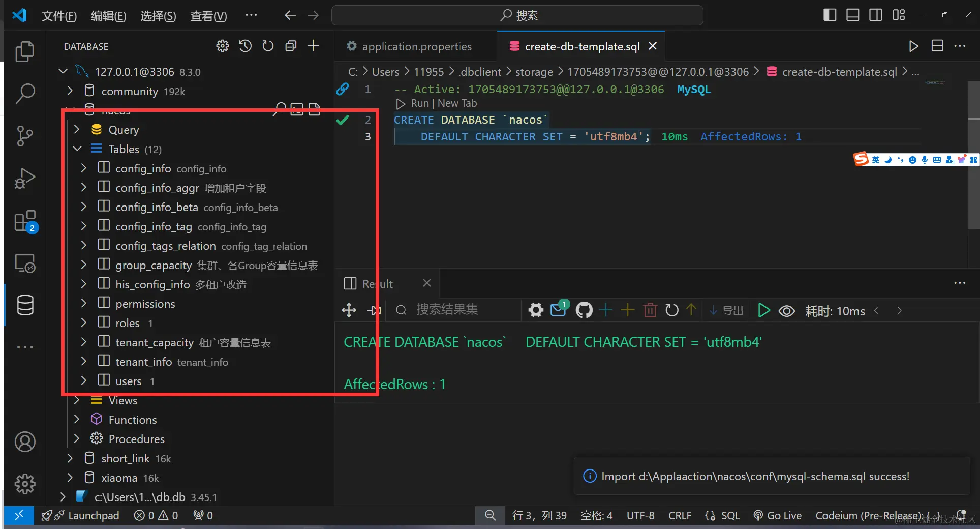Click the Run code lens
The height and width of the screenshot is (529, 980).
(420, 103)
